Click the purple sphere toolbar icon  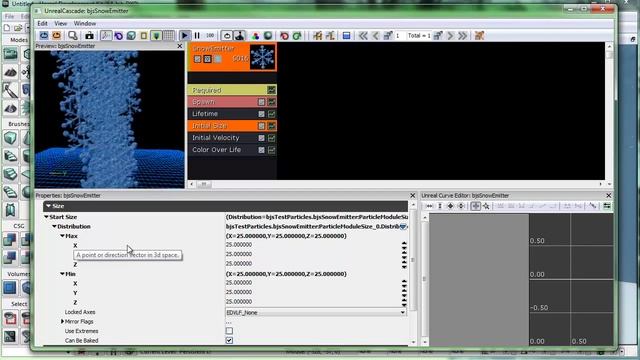coord(118,36)
